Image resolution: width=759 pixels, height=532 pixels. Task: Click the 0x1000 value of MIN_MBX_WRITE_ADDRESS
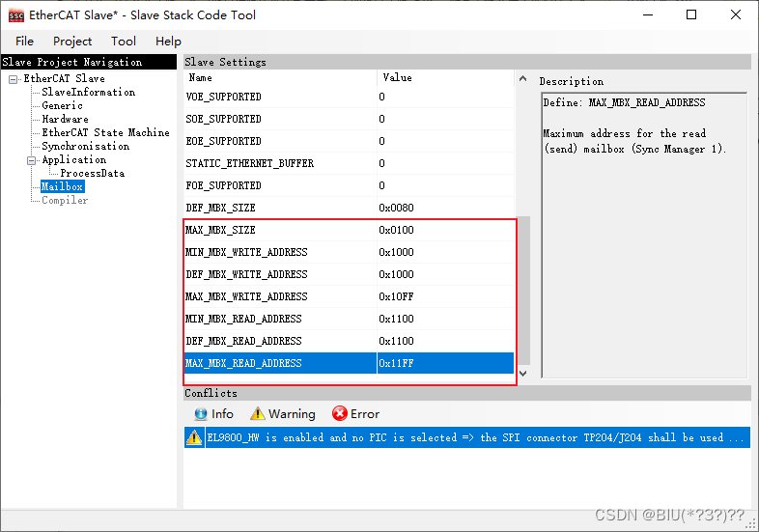pos(445,253)
